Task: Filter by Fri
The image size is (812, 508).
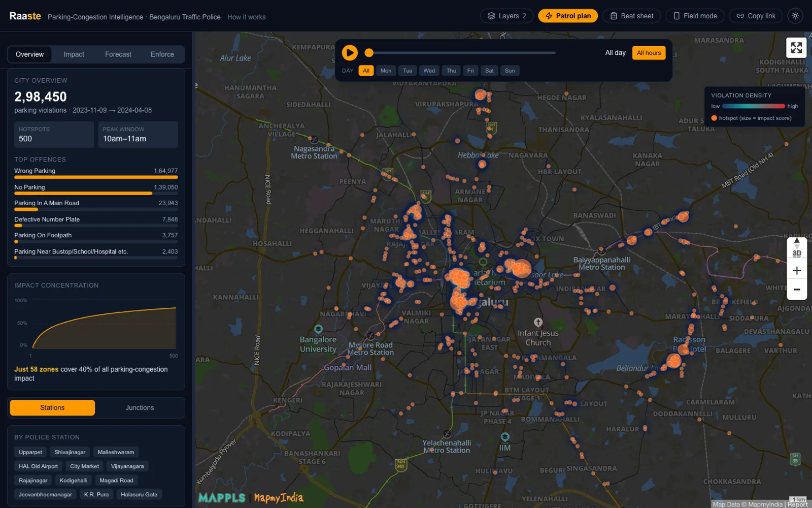Action: pyautogui.click(x=470, y=71)
